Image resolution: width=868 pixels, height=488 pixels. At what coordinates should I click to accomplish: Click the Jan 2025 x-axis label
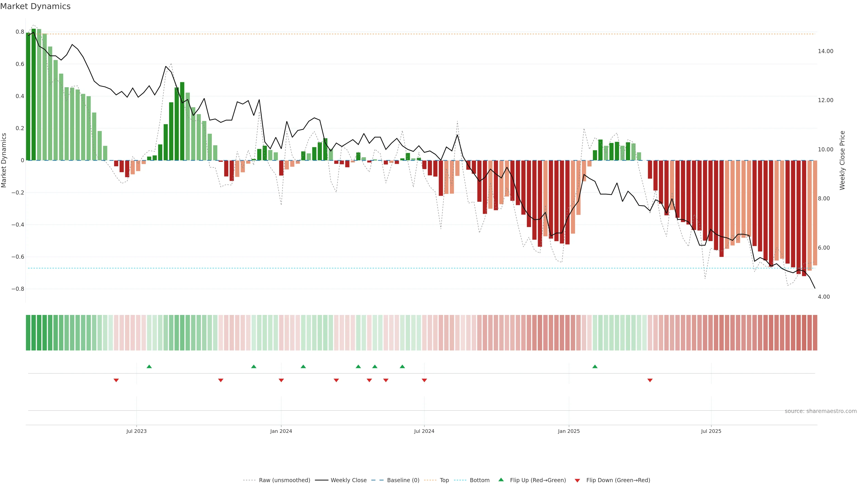[x=569, y=431]
